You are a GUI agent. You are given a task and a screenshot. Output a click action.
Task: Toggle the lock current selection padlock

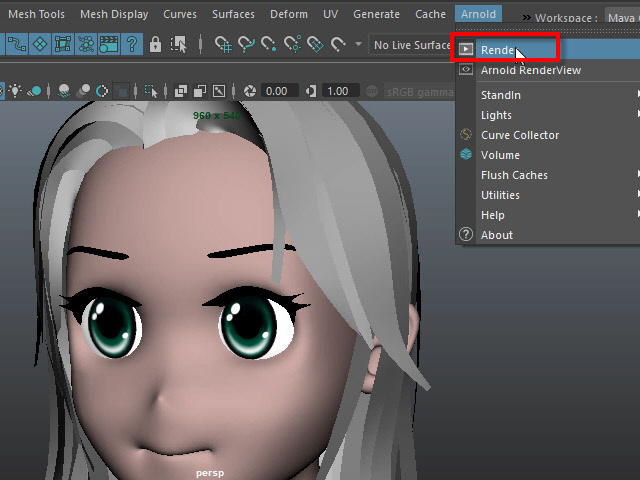pos(155,45)
